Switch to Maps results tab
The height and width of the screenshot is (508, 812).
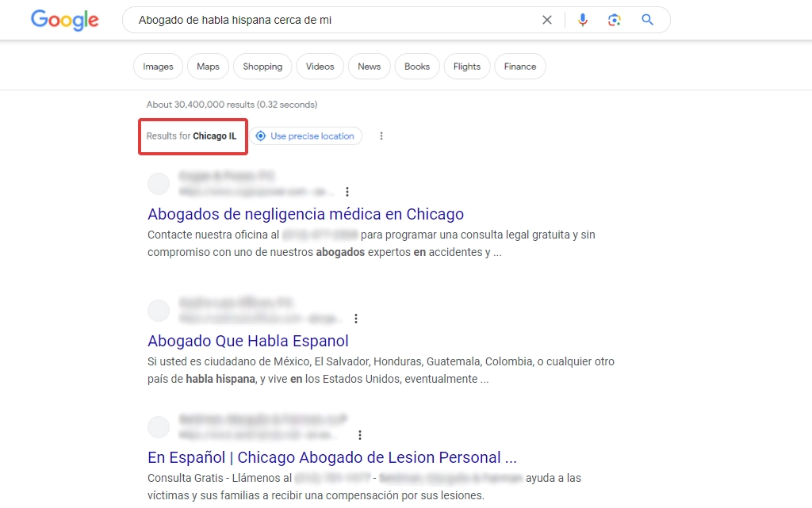point(208,67)
